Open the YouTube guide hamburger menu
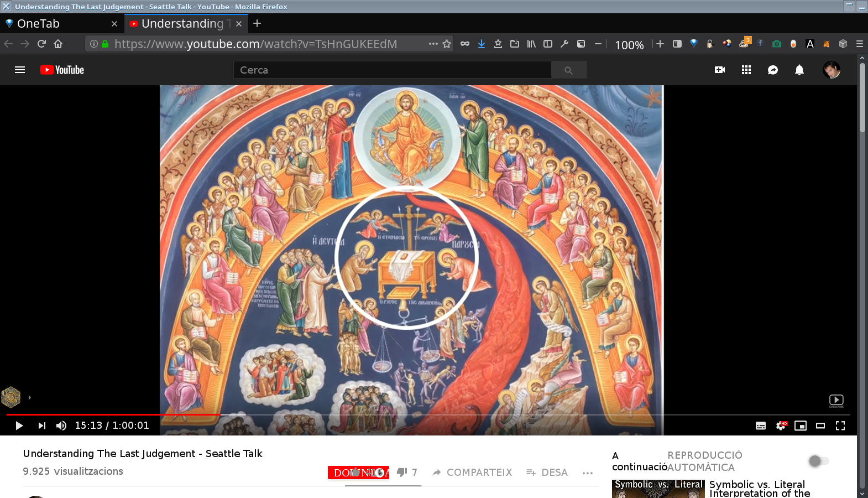This screenshot has height=498, width=868. (20, 70)
